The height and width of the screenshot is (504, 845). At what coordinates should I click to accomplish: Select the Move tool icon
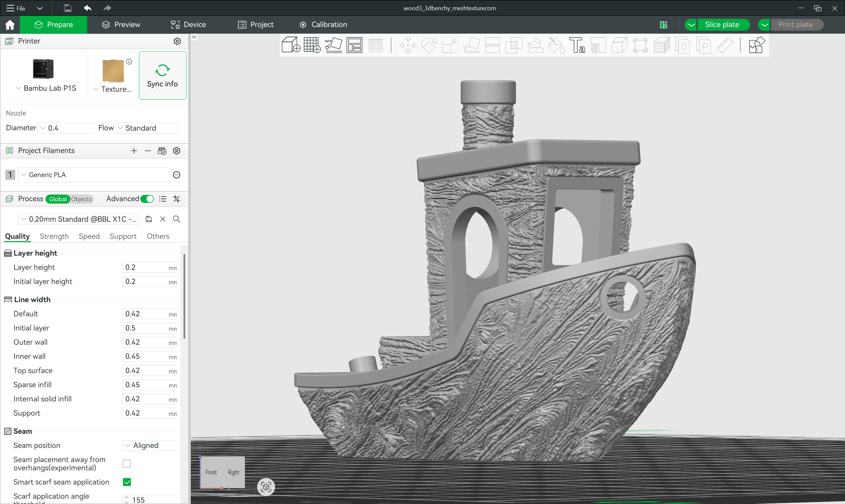coord(408,45)
